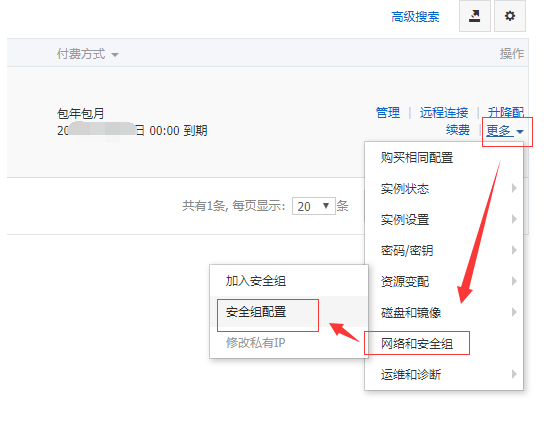Viewport: 544px width, 443px height.
Task: Click the 操作 column header
Action: click(x=512, y=54)
